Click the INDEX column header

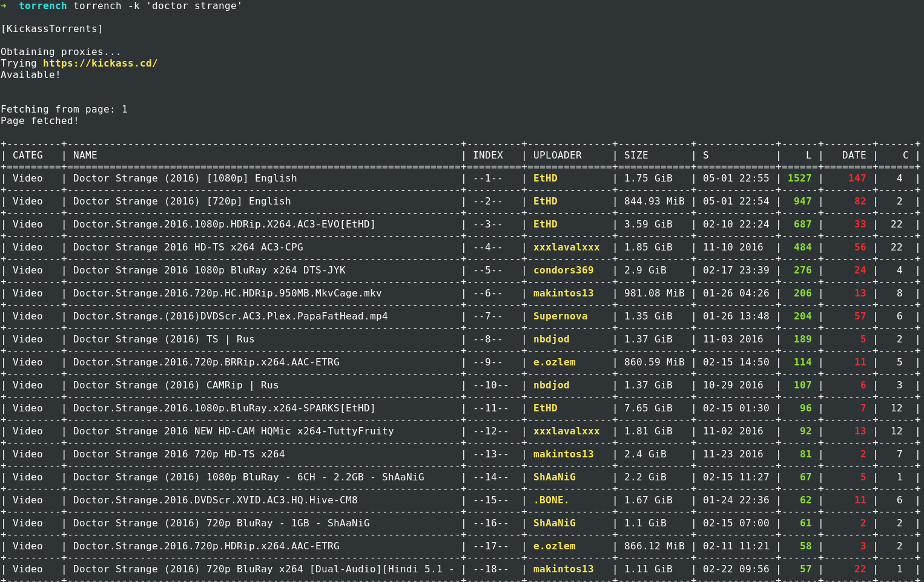488,155
